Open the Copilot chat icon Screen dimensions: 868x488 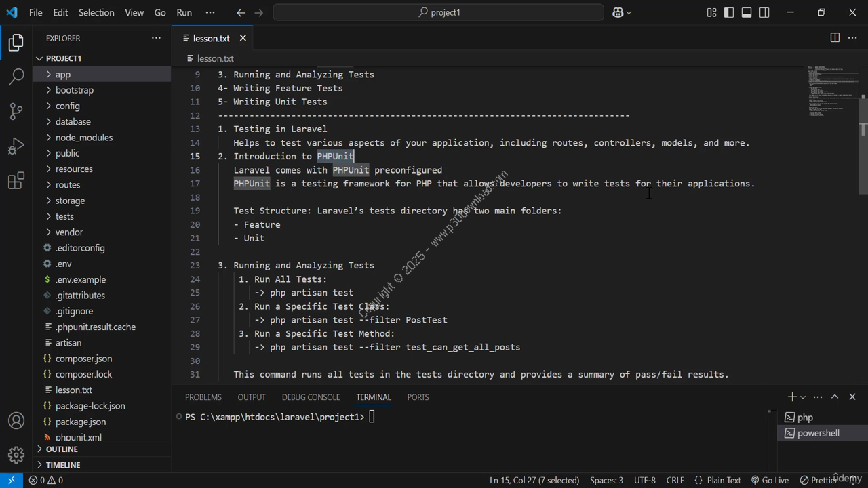(618, 12)
